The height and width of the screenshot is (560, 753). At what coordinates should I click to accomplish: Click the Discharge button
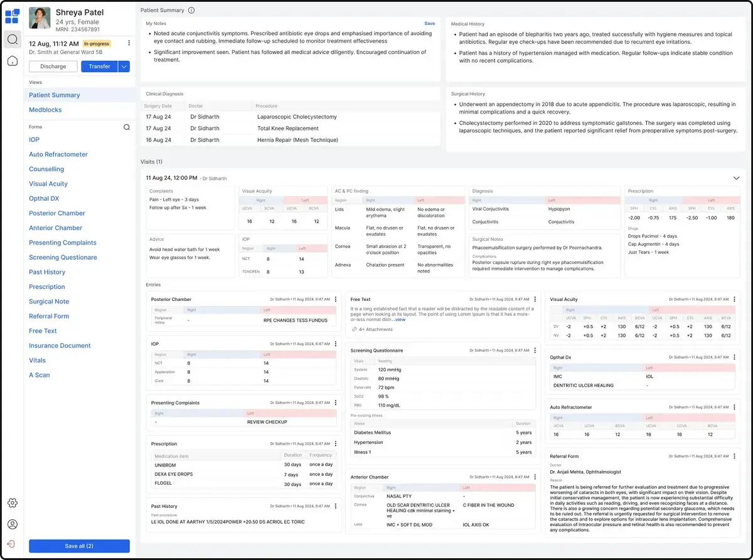coord(53,66)
